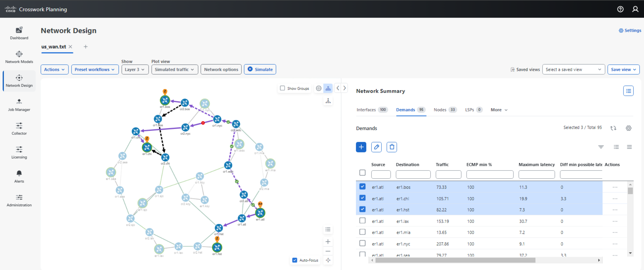Enable the Show Groups checkbox
The height and width of the screenshot is (270, 644).
tap(282, 88)
